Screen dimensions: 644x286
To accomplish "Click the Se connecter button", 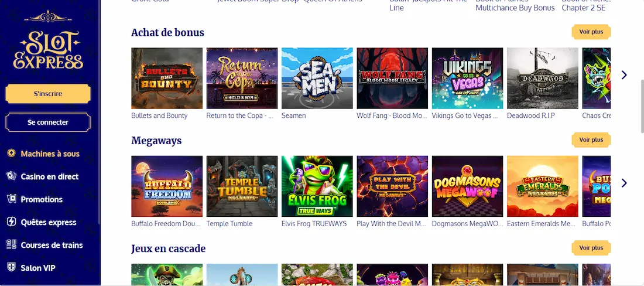I will click(x=48, y=122).
